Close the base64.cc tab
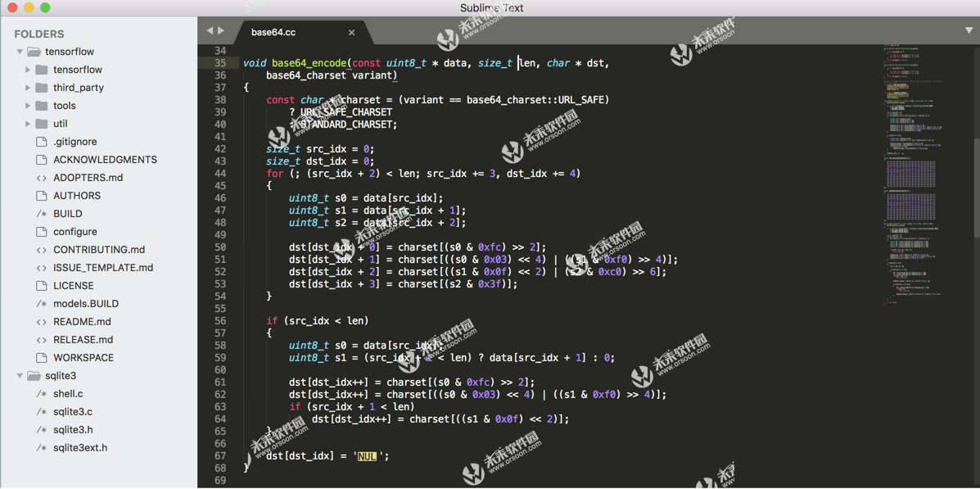The width and height of the screenshot is (980, 489). pyautogui.click(x=351, y=32)
